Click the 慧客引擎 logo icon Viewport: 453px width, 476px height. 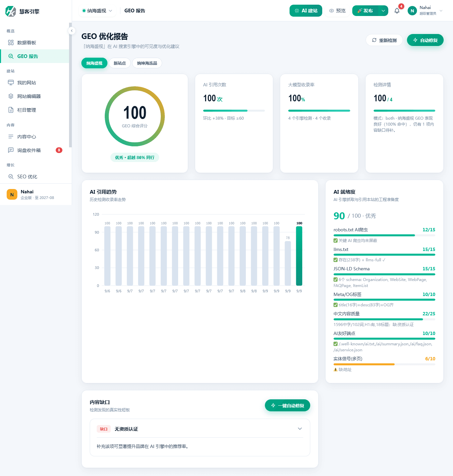tap(11, 11)
